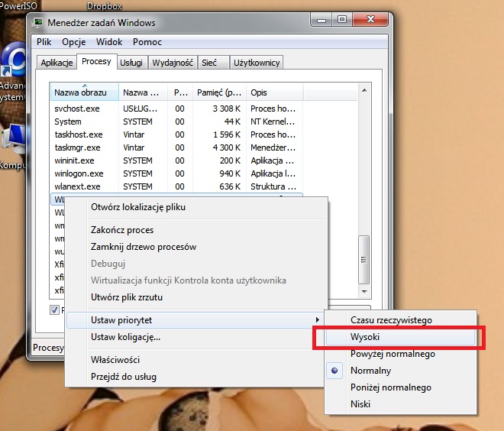Click Otwórz lokalizację pliku
Screen dimensions: 504x431
[x=138, y=207]
